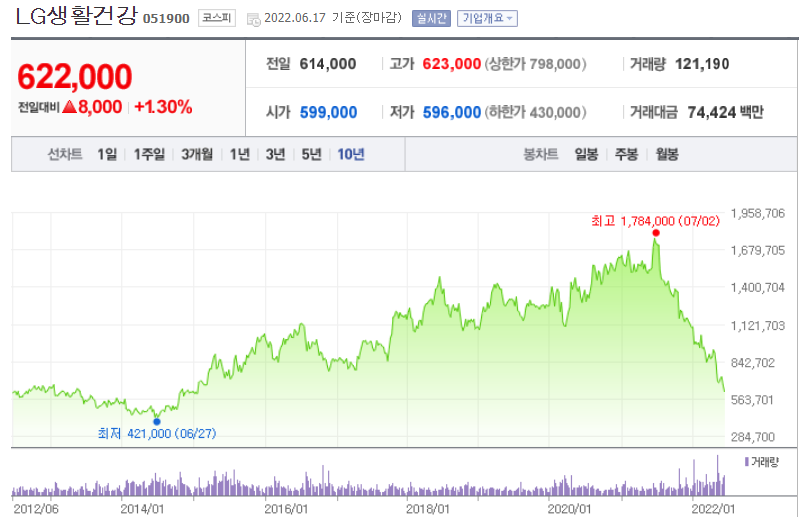Open the 주봉 candle chart
The height and width of the screenshot is (517, 799).
click(626, 154)
